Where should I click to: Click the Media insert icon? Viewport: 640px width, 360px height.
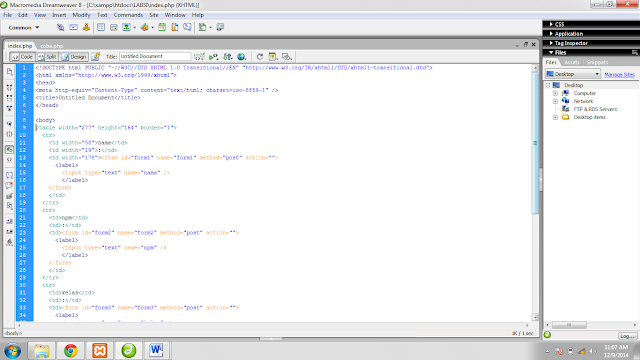point(144,27)
